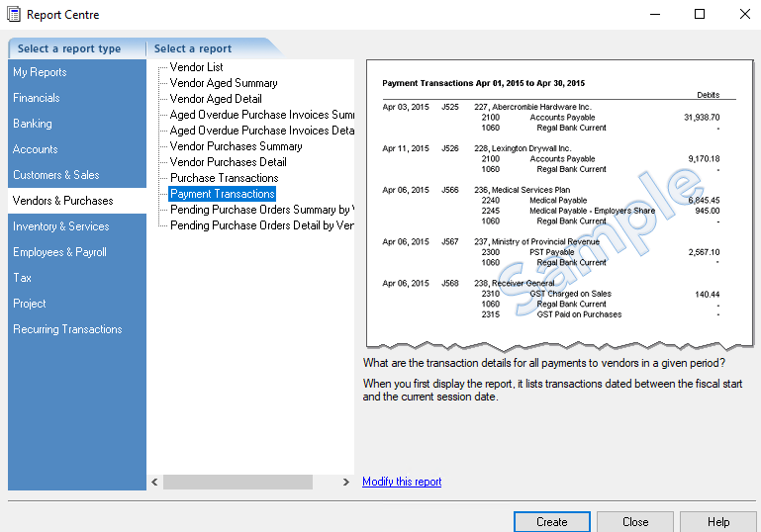Screen dimensions: 761x532
Task: Switch to Banking report type
Action: click(33, 124)
